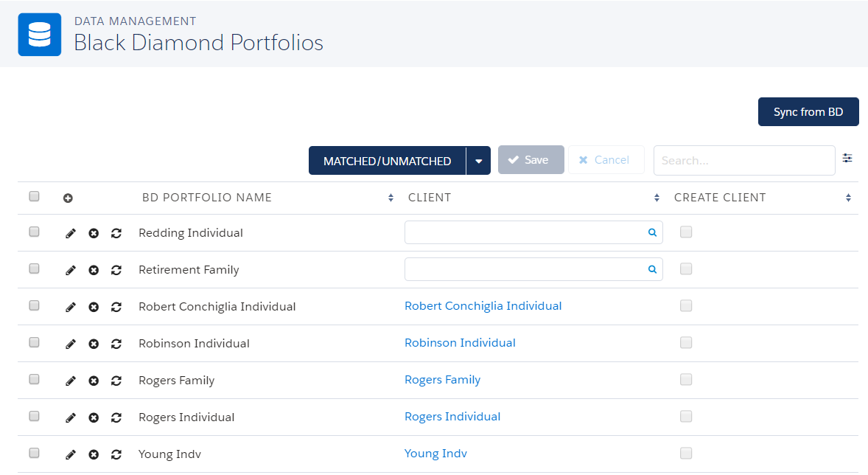The width and height of the screenshot is (868, 475).
Task: Enable Create Client for Robert Conchiglia Individual
Action: [686, 305]
